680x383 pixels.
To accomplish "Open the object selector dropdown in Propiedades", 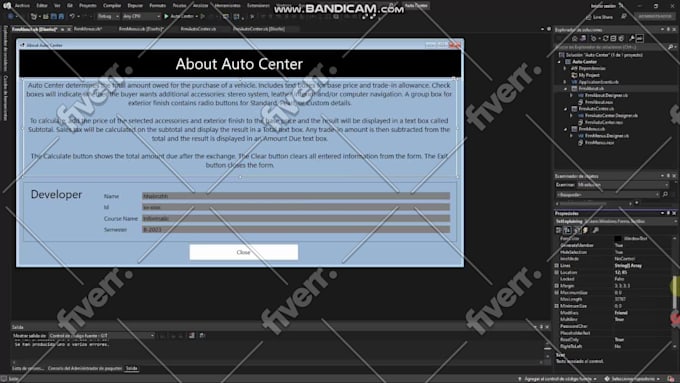I will tap(616, 221).
